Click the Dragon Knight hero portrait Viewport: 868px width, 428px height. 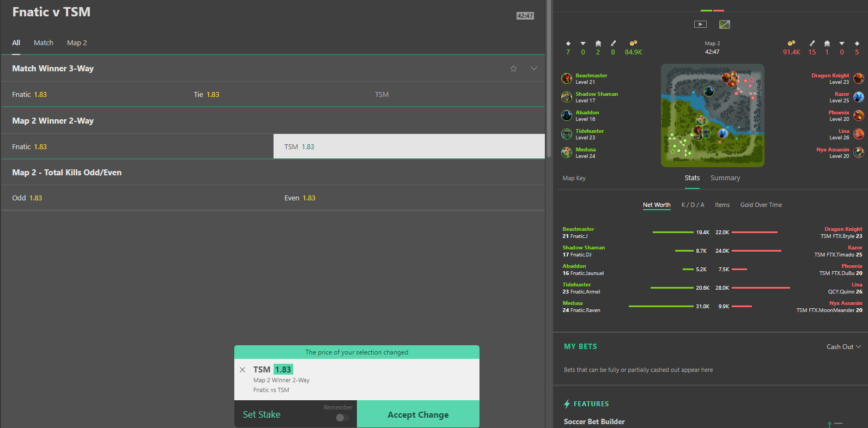(x=859, y=78)
